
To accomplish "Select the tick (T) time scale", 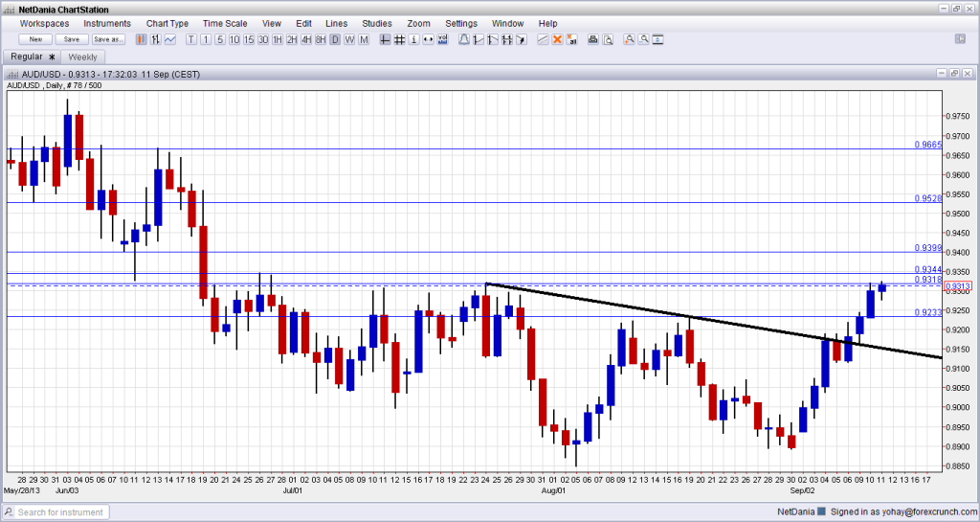I will (191, 39).
